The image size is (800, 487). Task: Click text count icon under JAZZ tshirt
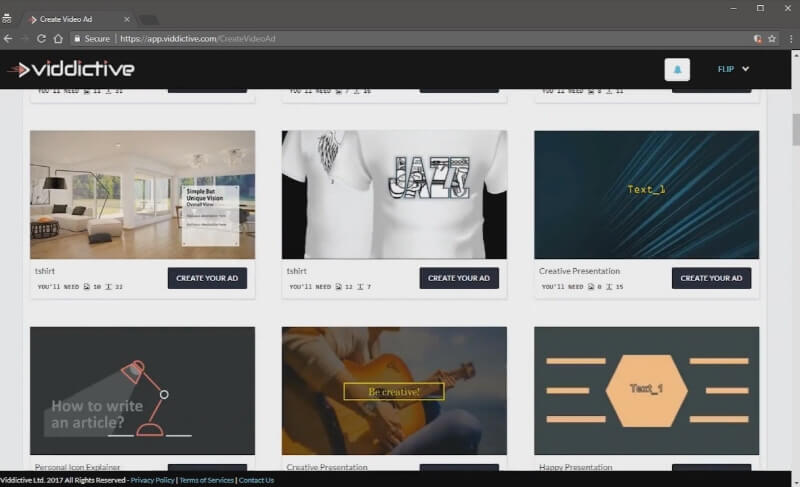360,287
